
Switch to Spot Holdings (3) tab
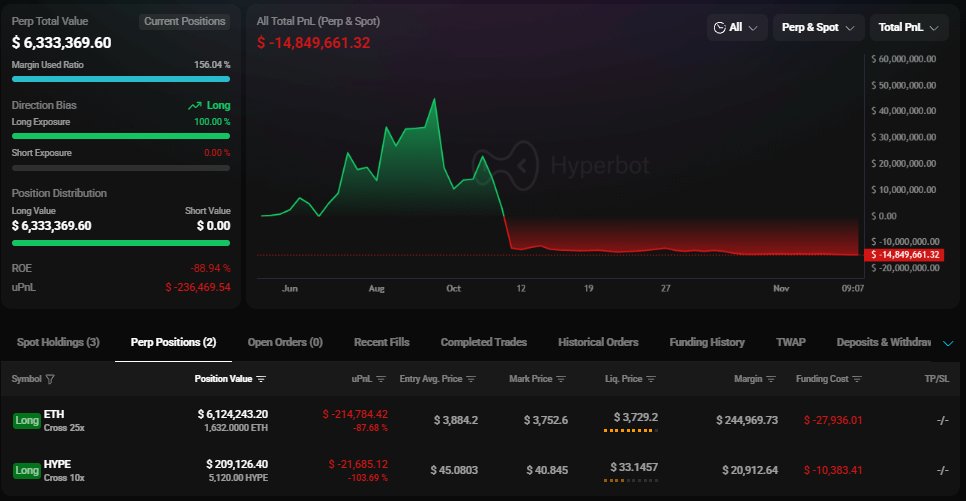click(58, 342)
